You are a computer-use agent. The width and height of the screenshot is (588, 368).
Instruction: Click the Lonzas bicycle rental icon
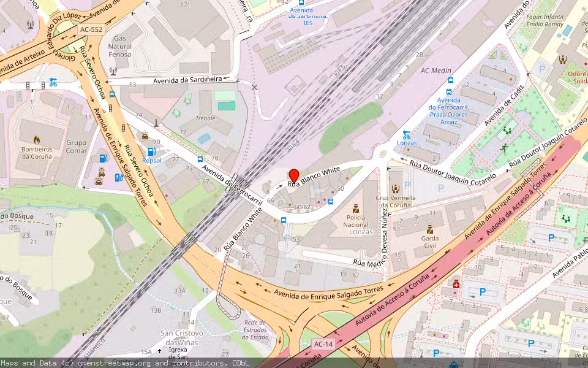(x=406, y=134)
